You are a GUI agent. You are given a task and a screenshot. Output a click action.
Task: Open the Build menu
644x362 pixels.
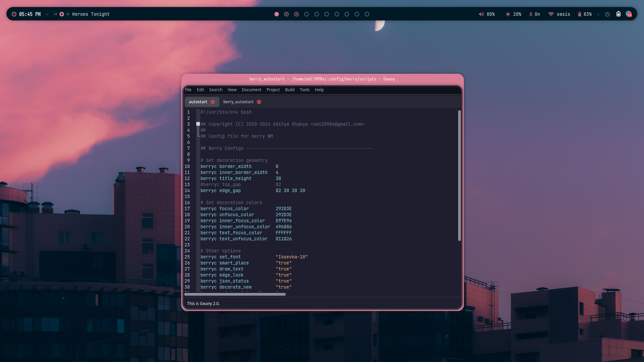tap(289, 90)
